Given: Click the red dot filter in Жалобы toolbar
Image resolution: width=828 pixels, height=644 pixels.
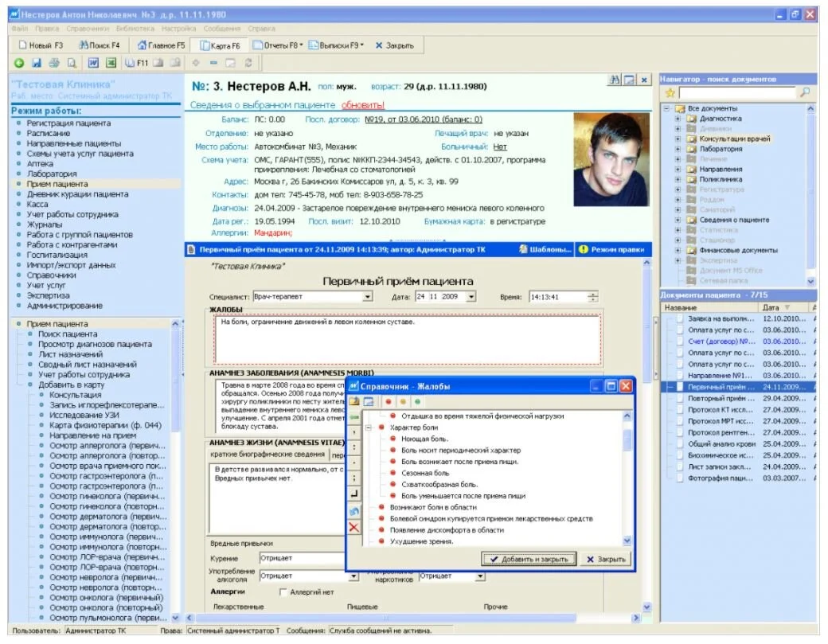Looking at the screenshot, I should (x=389, y=402).
